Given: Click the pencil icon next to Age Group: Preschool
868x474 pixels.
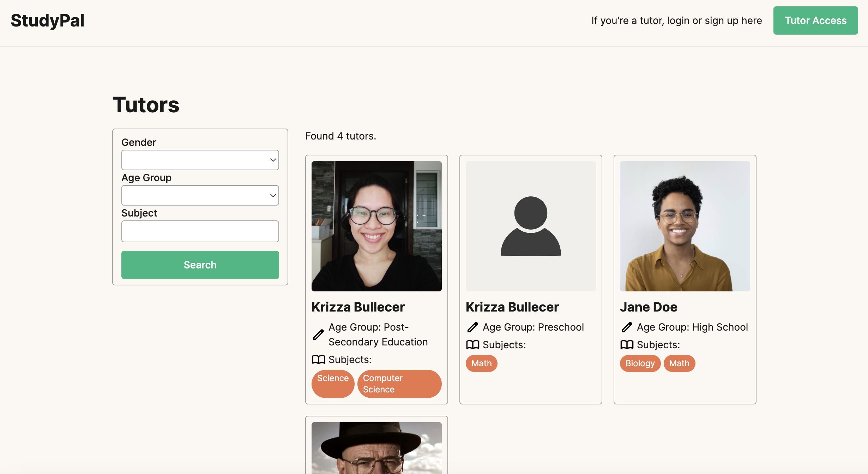Looking at the screenshot, I should (472, 327).
